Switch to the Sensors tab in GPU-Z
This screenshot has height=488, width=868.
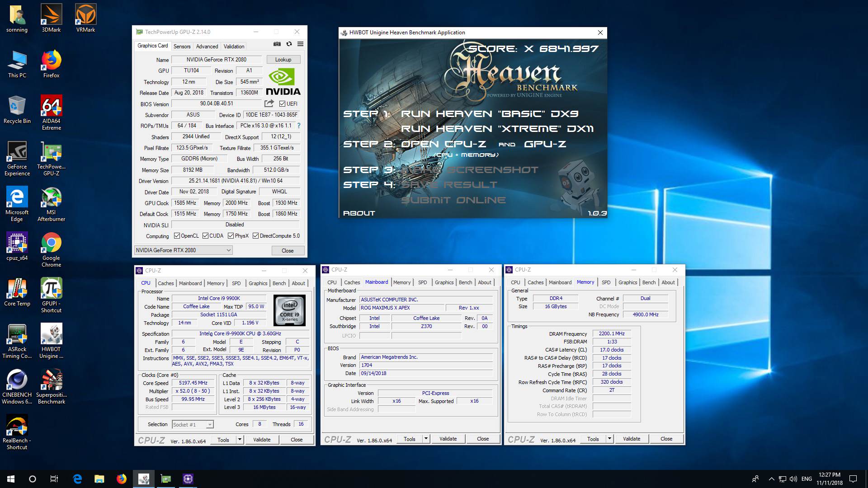pos(182,47)
